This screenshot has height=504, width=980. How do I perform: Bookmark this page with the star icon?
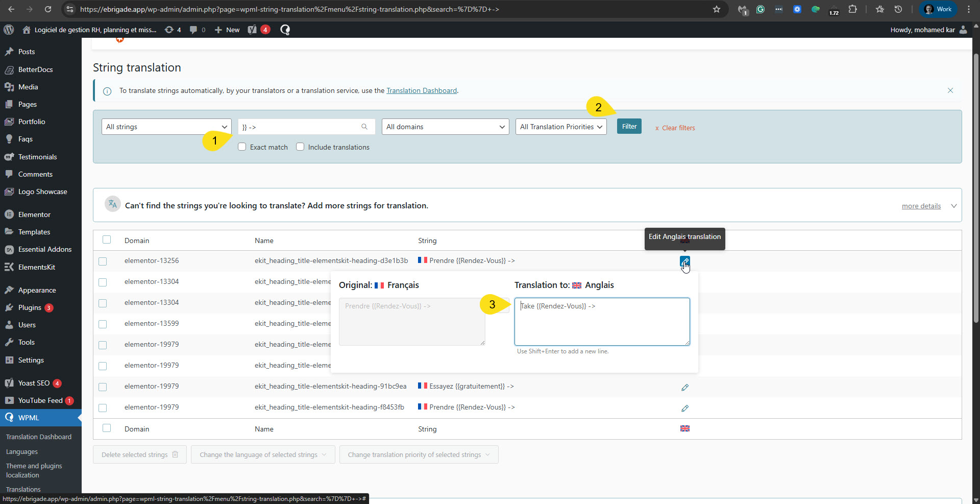(717, 9)
